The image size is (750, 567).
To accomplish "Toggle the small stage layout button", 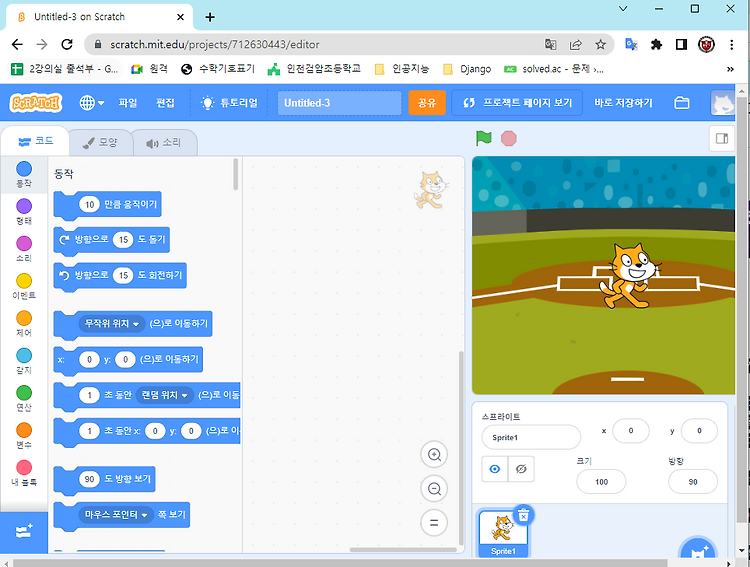I will [x=722, y=139].
